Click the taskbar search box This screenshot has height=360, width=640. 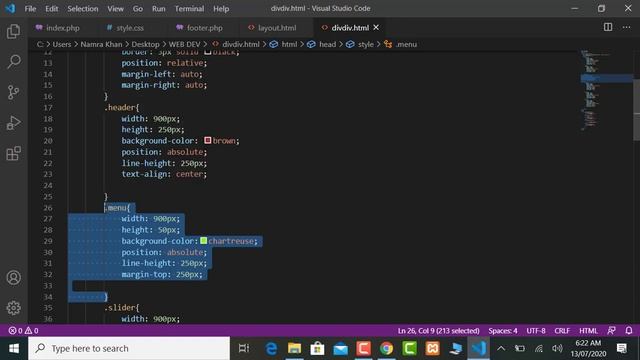point(129,349)
